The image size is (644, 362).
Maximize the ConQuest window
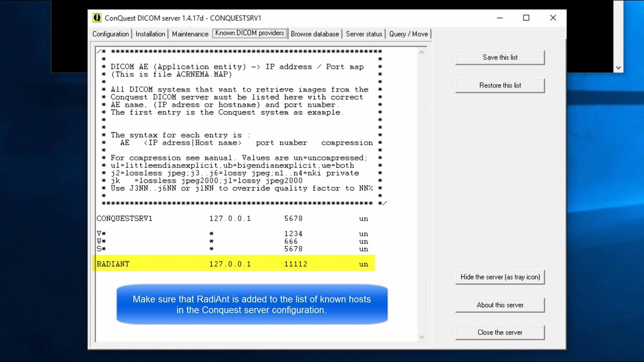526,18
